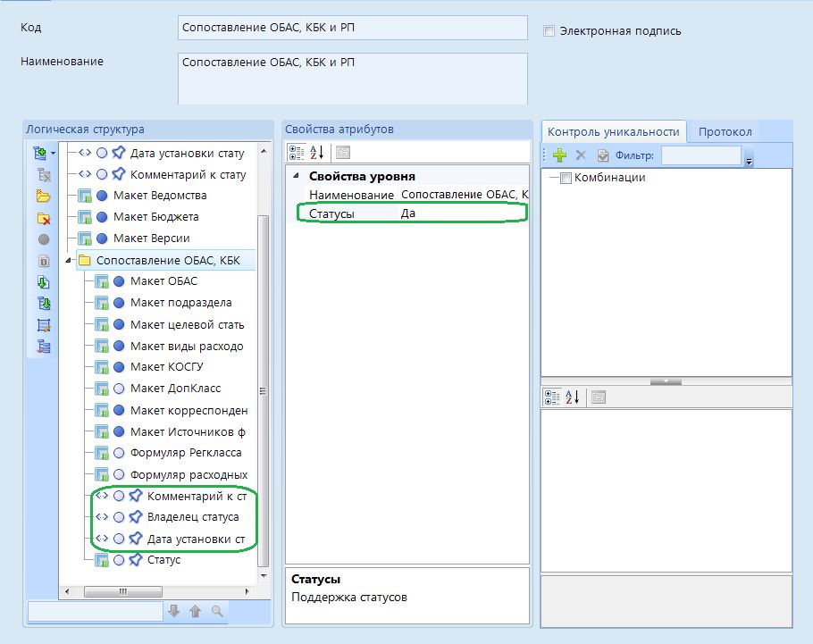Click the delete-with-red-X icon in left toolbar
This screenshot has height=644, width=813.
pos(44,218)
